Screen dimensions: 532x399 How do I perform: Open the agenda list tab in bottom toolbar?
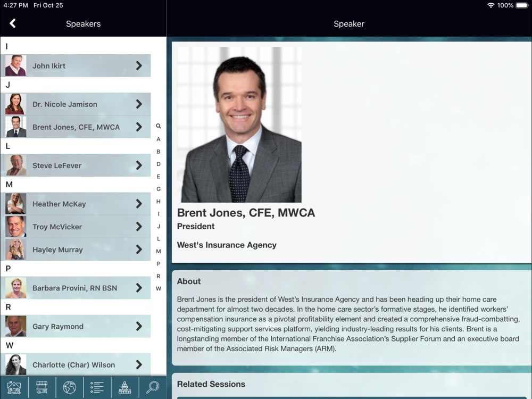click(x=97, y=387)
